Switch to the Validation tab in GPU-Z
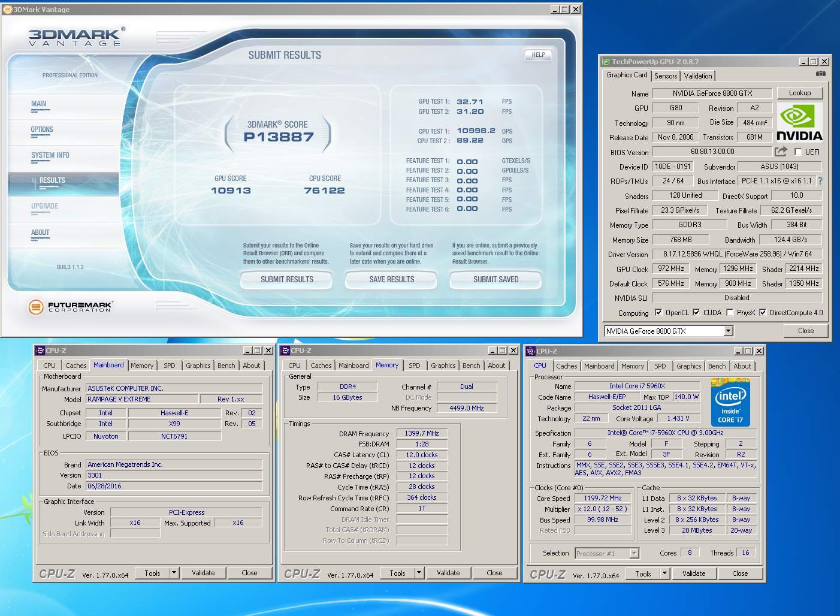This screenshot has width=840, height=616. coord(698,76)
